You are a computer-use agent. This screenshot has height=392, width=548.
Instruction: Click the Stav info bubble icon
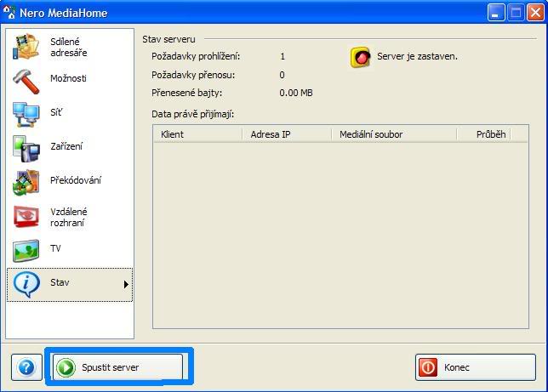coord(26,284)
